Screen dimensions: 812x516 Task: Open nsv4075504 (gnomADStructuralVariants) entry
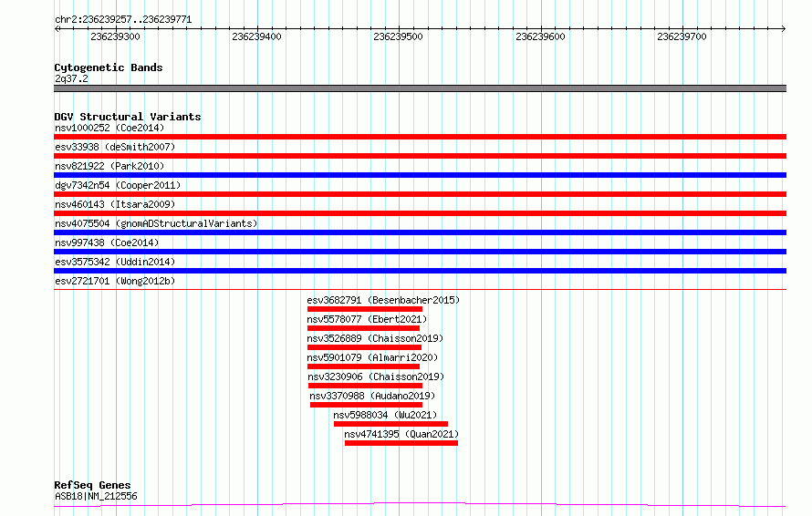coord(156,223)
